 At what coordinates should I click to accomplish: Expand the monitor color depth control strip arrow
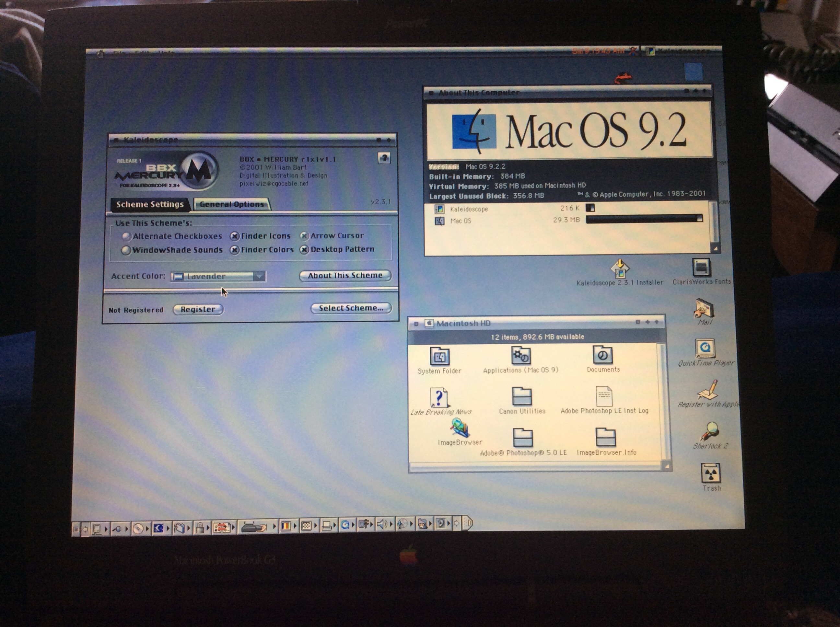click(295, 526)
